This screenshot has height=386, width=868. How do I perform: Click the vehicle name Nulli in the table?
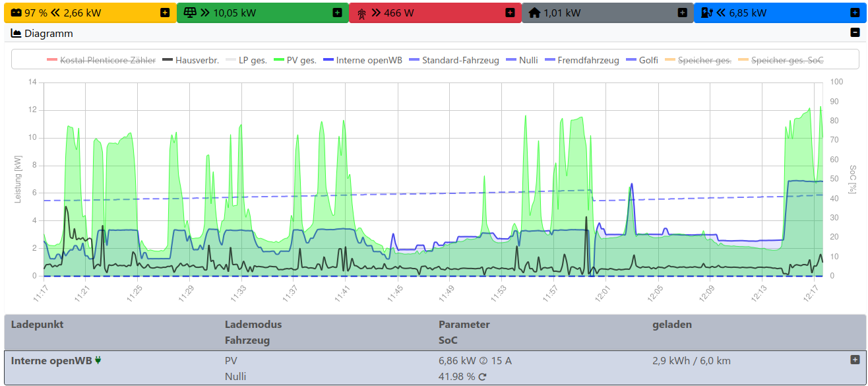(x=235, y=377)
